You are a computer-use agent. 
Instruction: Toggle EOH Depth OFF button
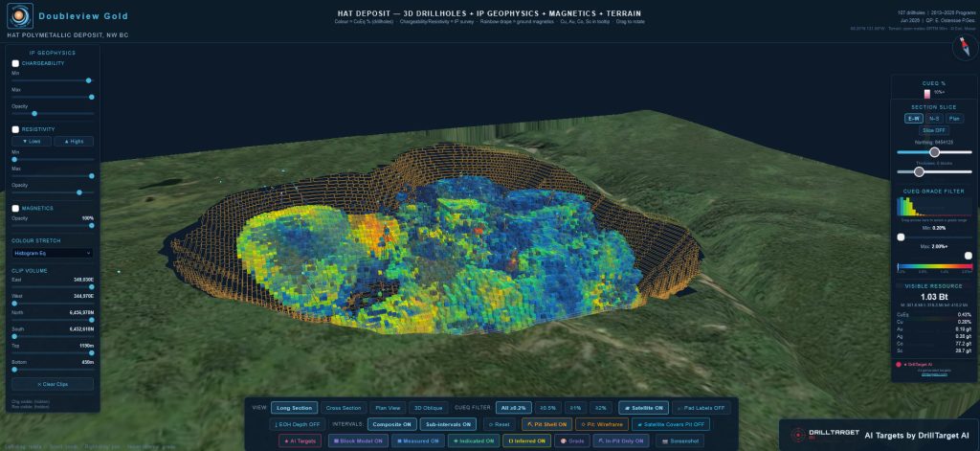coord(298,424)
